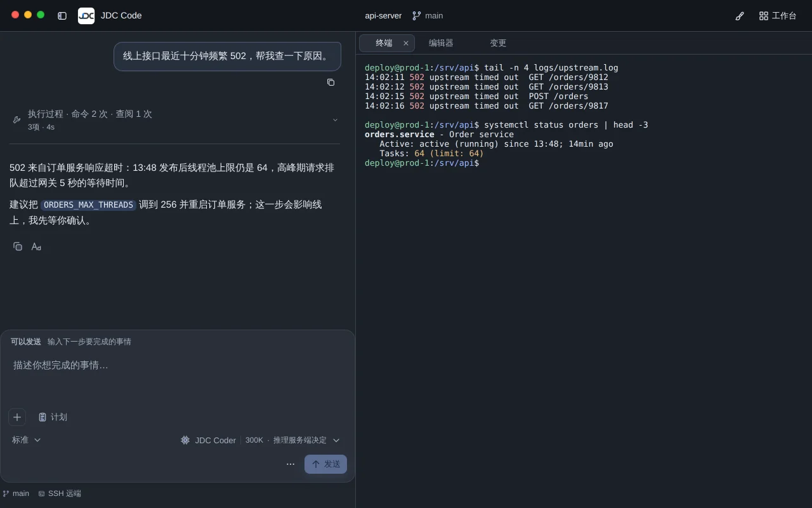The width and height of the screenshot is (812, 508).
Task: Click the log line GET /orders/9812
Action: click(x=486, y=77)
